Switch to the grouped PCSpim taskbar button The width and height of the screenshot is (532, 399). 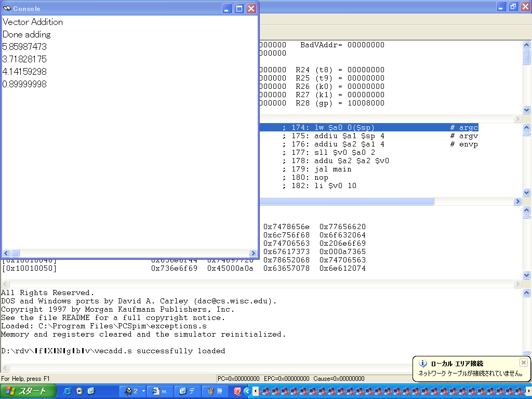[x=131, y=391]
